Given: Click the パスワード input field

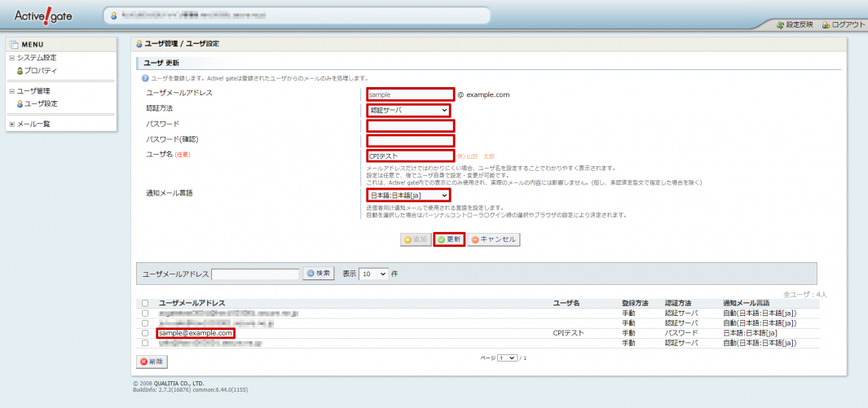Looking at the screenshot, I should (410, 125).
